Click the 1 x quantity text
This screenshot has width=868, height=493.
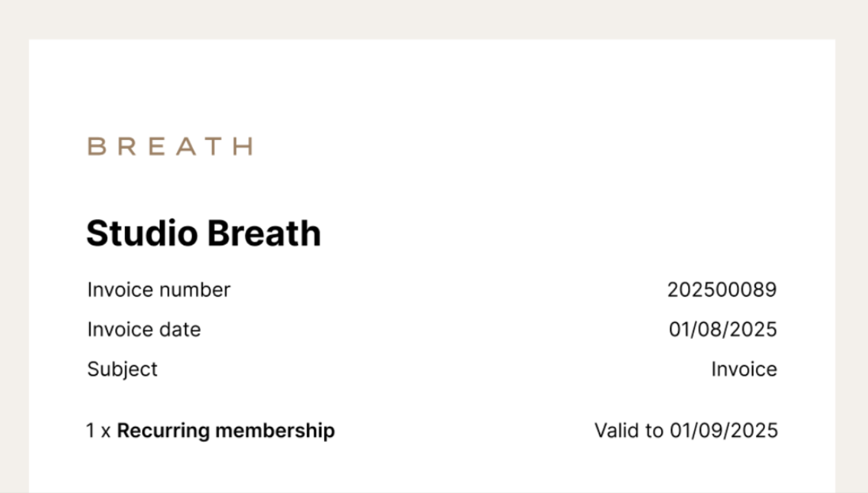click(99, 431)
